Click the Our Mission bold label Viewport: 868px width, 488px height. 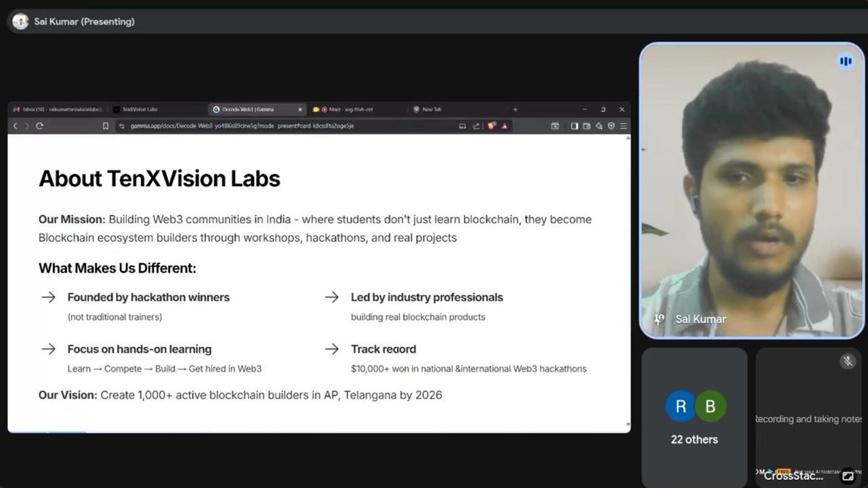[x=72, y=219]
